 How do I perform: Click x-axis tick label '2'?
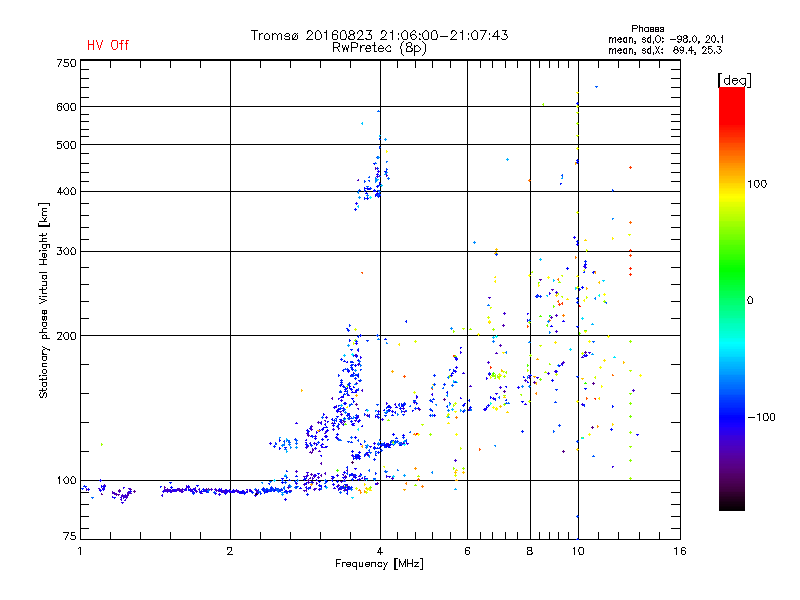tap(230, 551)
